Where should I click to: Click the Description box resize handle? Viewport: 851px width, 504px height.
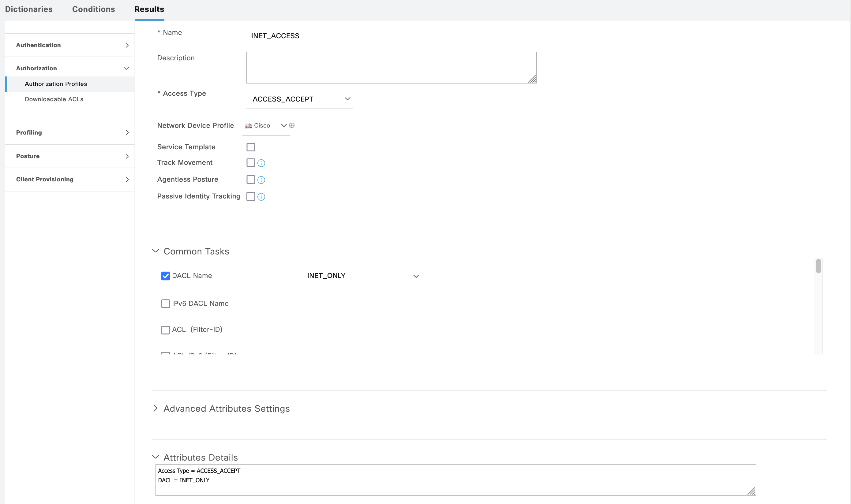[x=532, y=79]
